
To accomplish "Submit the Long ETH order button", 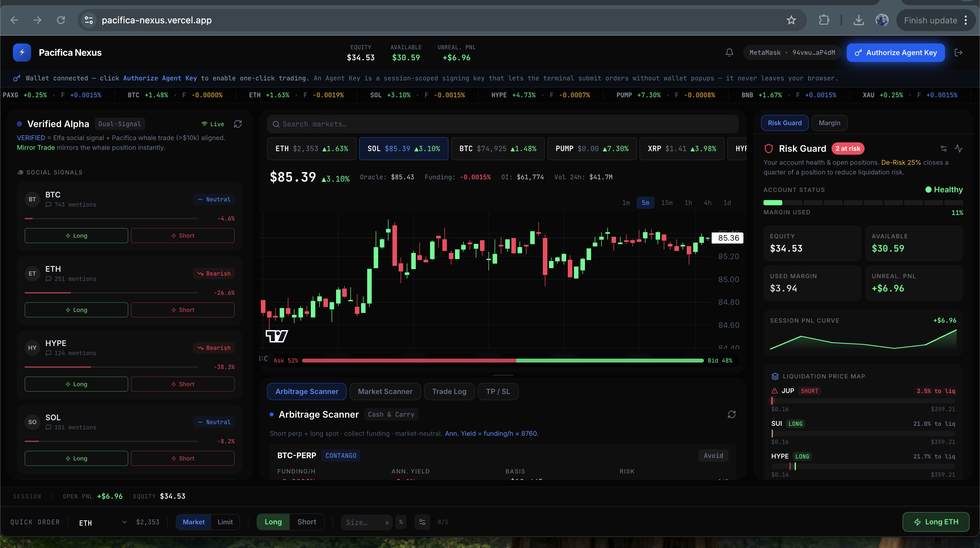I will coord(936,522).
